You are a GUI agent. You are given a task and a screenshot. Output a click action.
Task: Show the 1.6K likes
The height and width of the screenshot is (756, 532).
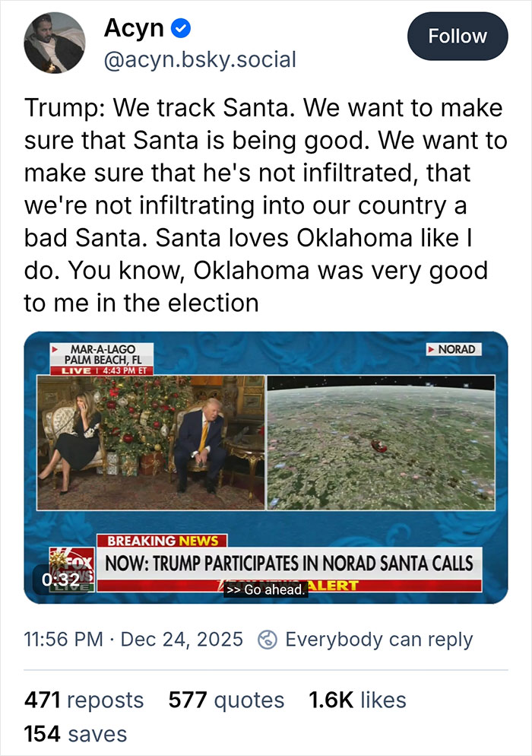coord(356,699)
